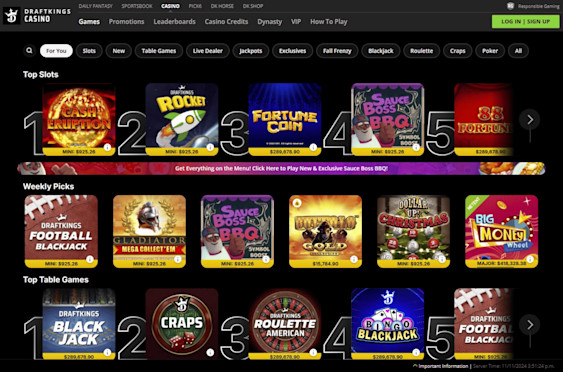563x372 pixels.
Task: Show info icon on Big Money Wheel tile
Action: point(530,259)
